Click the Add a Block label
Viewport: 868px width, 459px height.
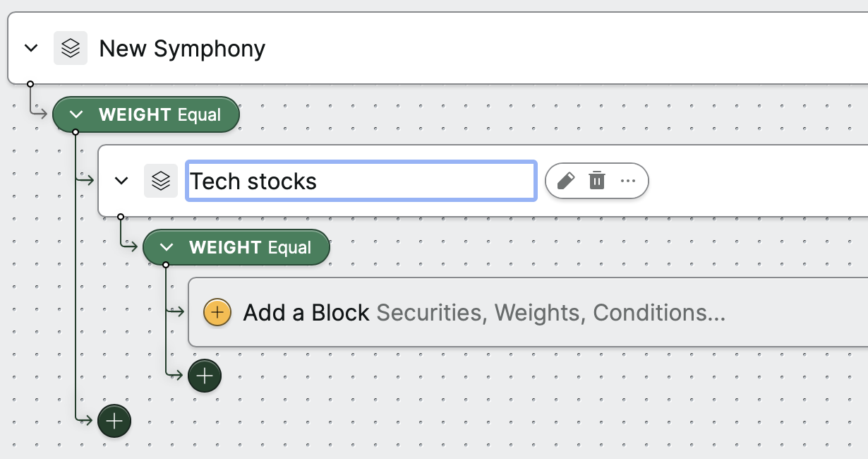coord(306,312)
